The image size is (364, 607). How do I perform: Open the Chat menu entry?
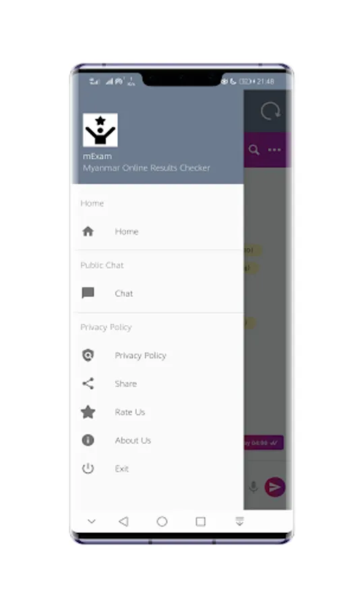(x=158, y=293)
